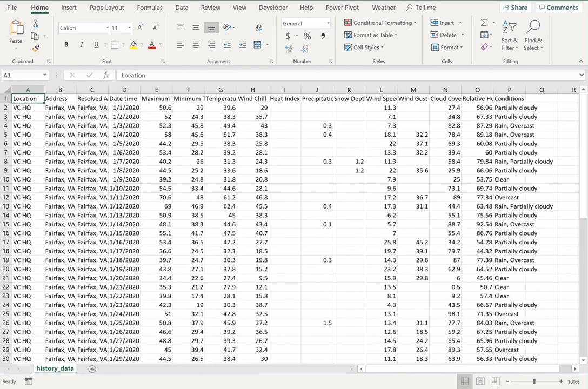Toggle center alignment on selection
This screenshot has width=588, height=389.
[x=196, y=44]
